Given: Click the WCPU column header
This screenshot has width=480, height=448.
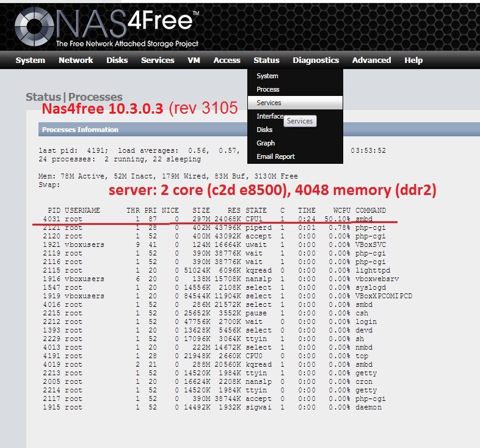Looking at the screenshot, I should 341,210.
